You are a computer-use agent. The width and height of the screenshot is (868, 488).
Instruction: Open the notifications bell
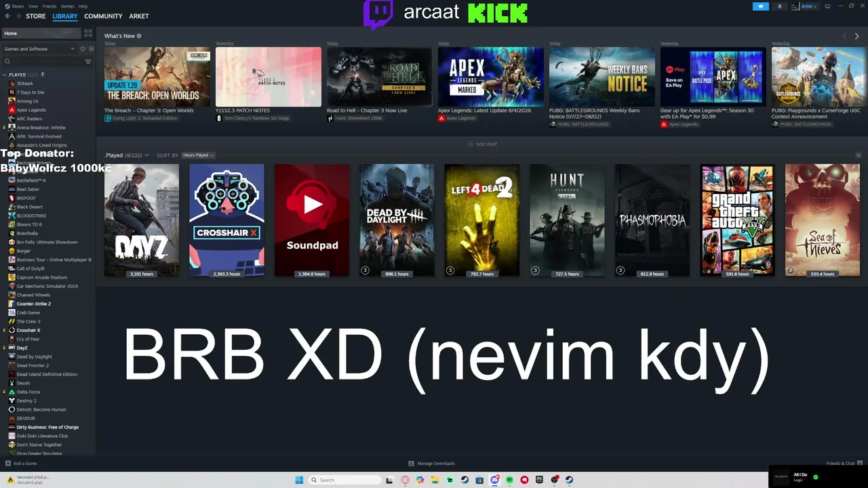coord(779,6)
